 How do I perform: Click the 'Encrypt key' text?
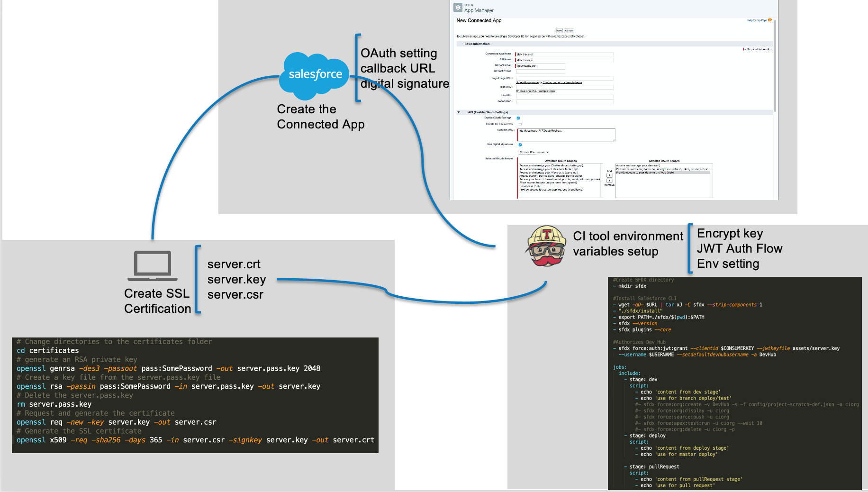click(730, 233)
